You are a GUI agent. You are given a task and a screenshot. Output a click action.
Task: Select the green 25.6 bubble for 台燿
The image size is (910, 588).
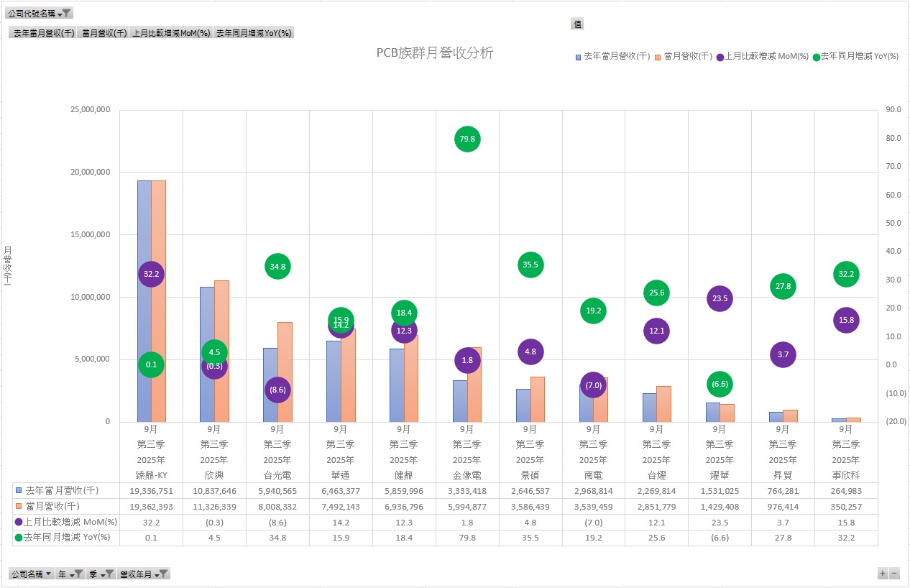(x=656, y=293)
